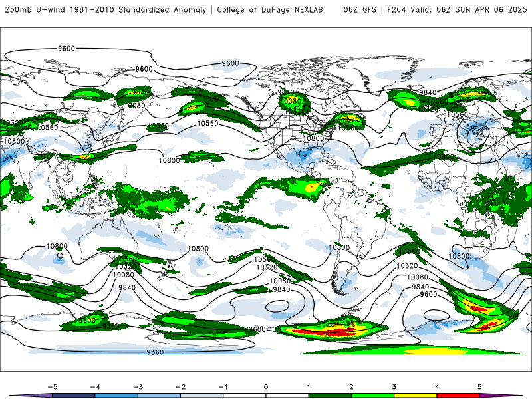Click the '0' label on the colorbar
Screen dimensions: 532x399
click(266, 387)
